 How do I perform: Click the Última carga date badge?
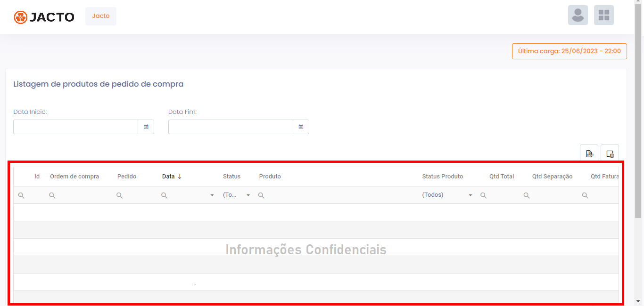tap(570, 51)
